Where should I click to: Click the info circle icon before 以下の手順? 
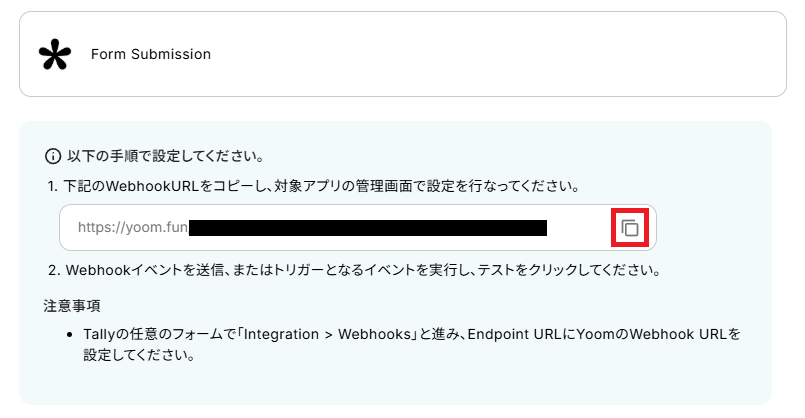tap(53, 156)
